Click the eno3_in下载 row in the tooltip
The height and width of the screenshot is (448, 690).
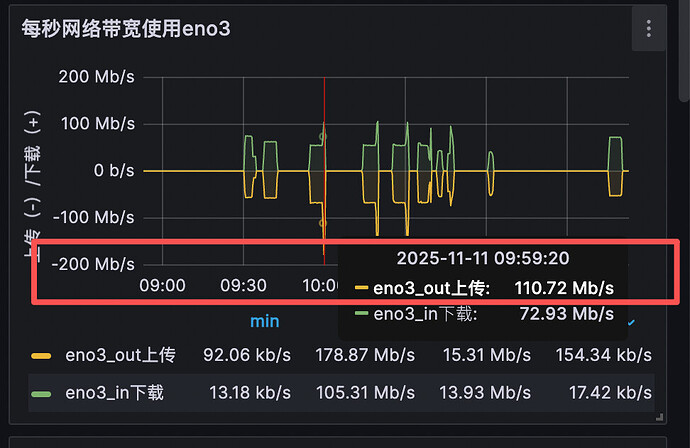pyautogui.click(x=483, y=314)
